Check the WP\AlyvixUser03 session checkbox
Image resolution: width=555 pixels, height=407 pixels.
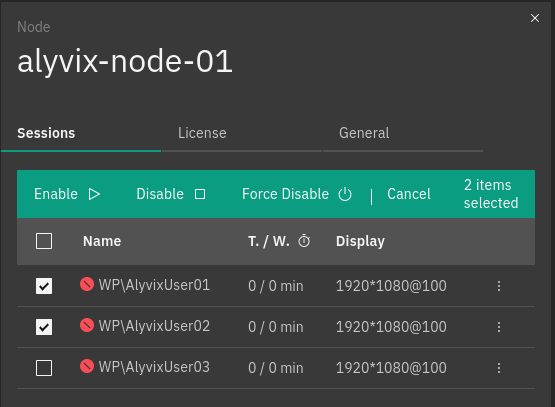(x=44, y=368)
